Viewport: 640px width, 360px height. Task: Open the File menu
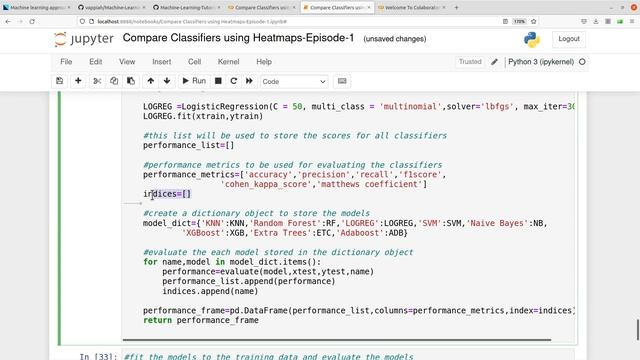click(x=66, y=62)
